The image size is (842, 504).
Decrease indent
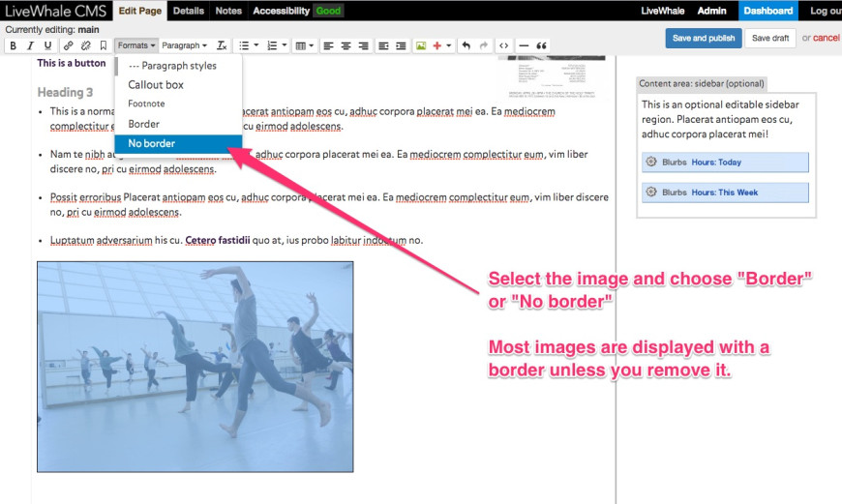tap(383, 45)
